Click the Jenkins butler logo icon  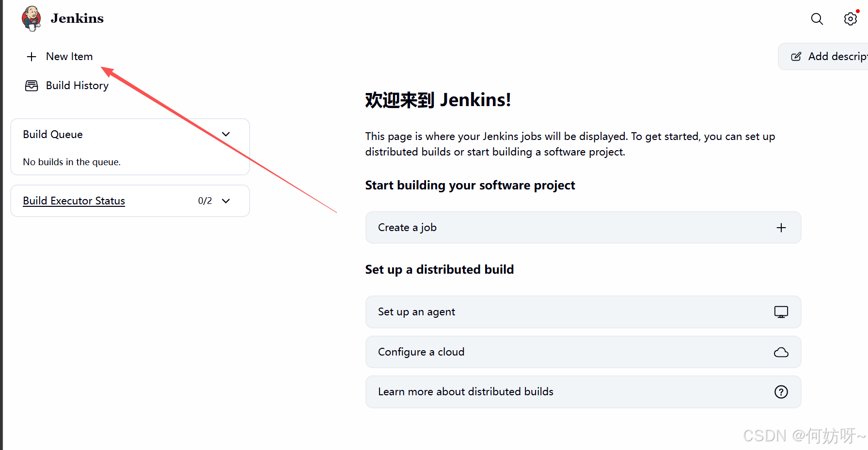(32, 18)
